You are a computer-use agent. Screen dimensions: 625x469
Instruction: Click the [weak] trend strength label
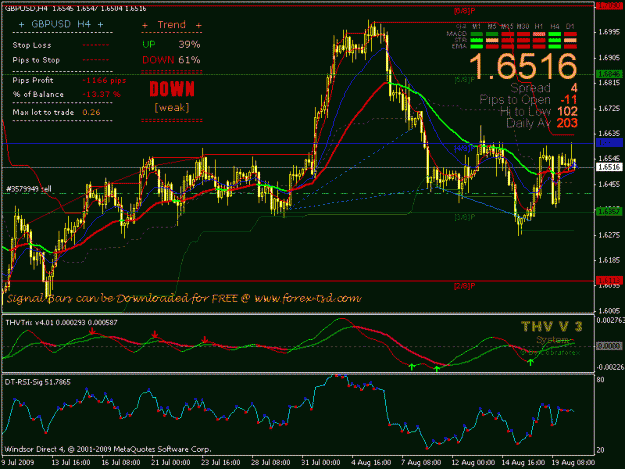[172, 108]
